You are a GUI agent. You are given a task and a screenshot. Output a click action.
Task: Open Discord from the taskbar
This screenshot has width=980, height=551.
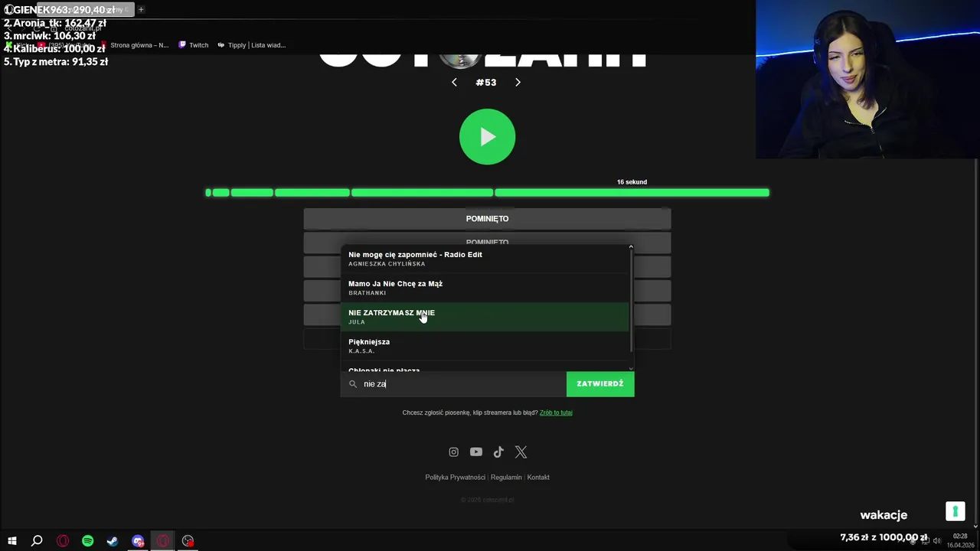point(138,541)
